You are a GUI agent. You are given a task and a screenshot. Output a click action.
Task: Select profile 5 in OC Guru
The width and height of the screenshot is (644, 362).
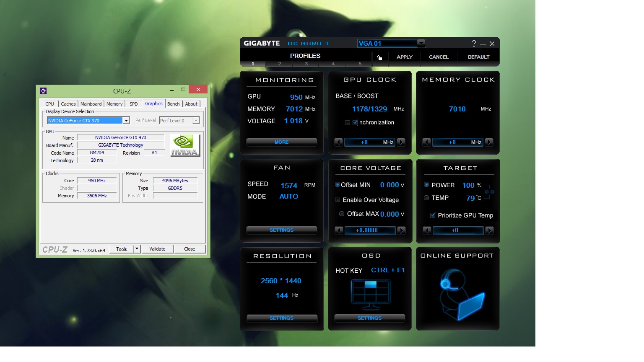pos(360,64)
